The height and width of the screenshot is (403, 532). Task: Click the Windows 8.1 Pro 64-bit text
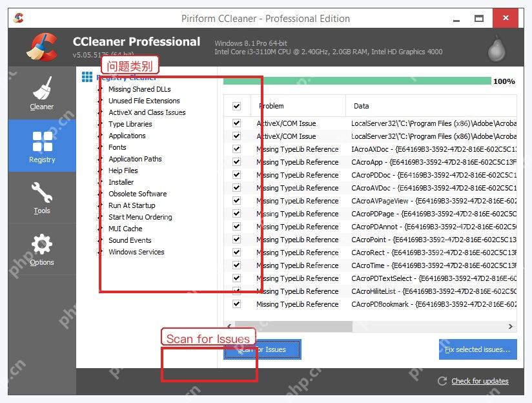coord(251,43)
